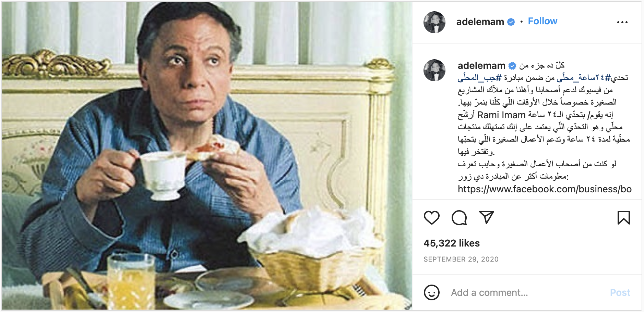Save post with bookmark icon

[x=623, y=218]
